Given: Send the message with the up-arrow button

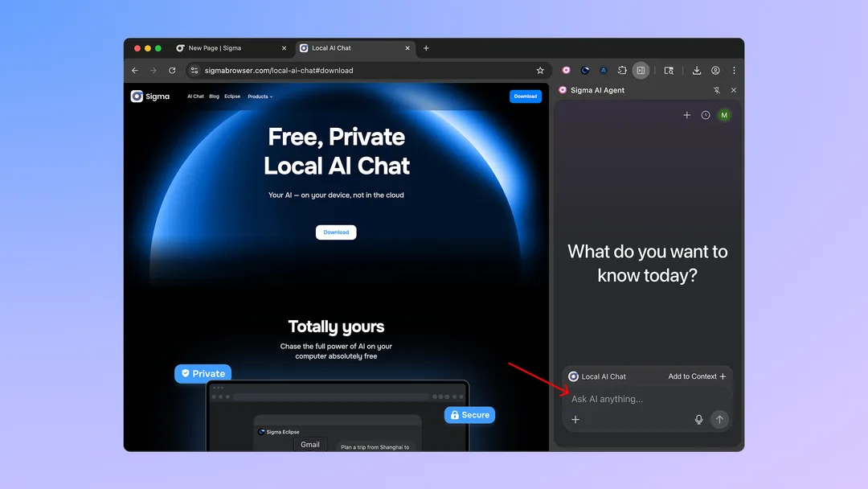Looking at the screenshot, I should [x=719, y=420].
